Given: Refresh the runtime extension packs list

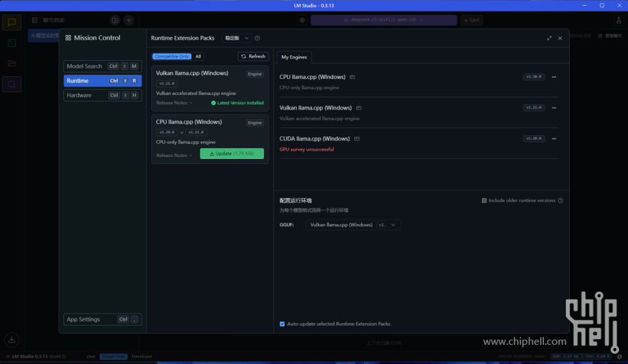Looking at the screenshot, I should pyautogui.click(x=253, y=56).
